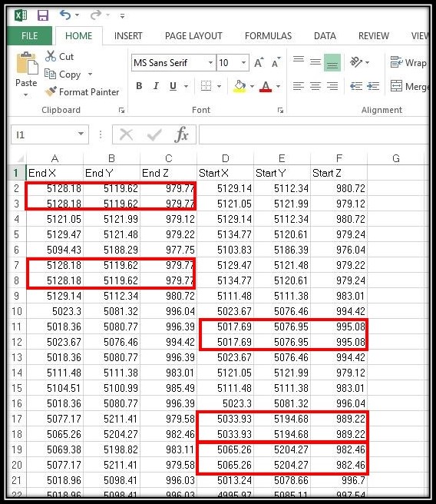Toggle bottom align in Alignment group
Screen dimensions: 436x504
[x=332, y=62]
